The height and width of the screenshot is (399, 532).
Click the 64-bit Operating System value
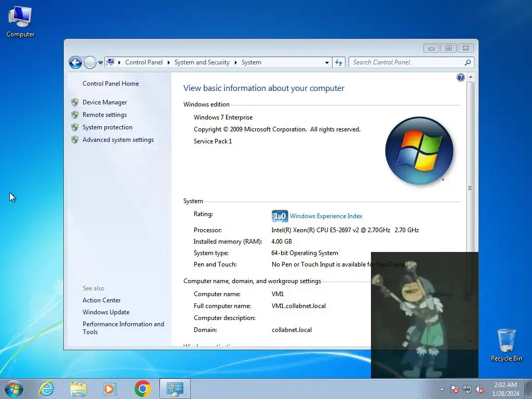(304, 253)
